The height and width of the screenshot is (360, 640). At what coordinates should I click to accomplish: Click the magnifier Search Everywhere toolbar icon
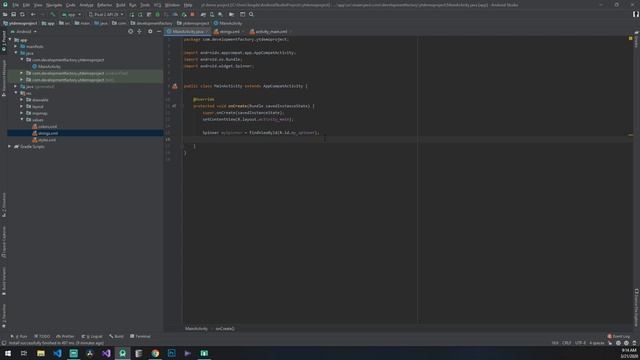[251, 14]
